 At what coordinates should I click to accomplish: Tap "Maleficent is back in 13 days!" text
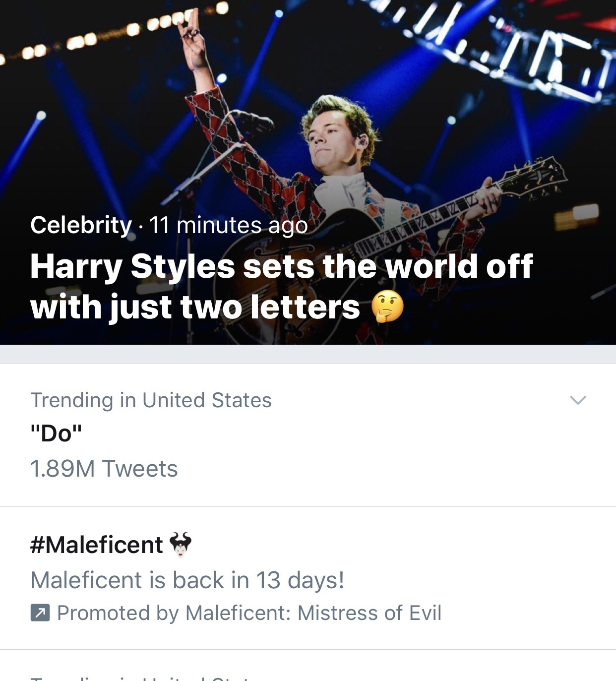pyautogui.click(x=187, y=580)
